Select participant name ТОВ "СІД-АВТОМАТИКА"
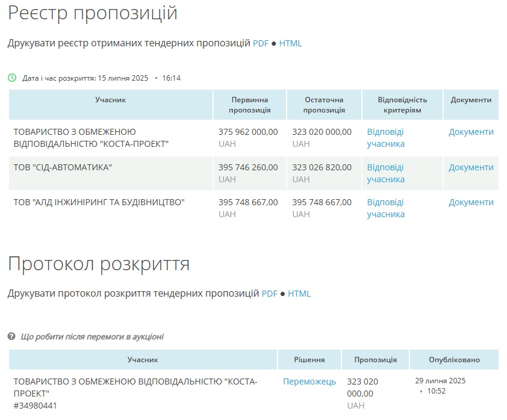507x420 pixels. point(63,167)
